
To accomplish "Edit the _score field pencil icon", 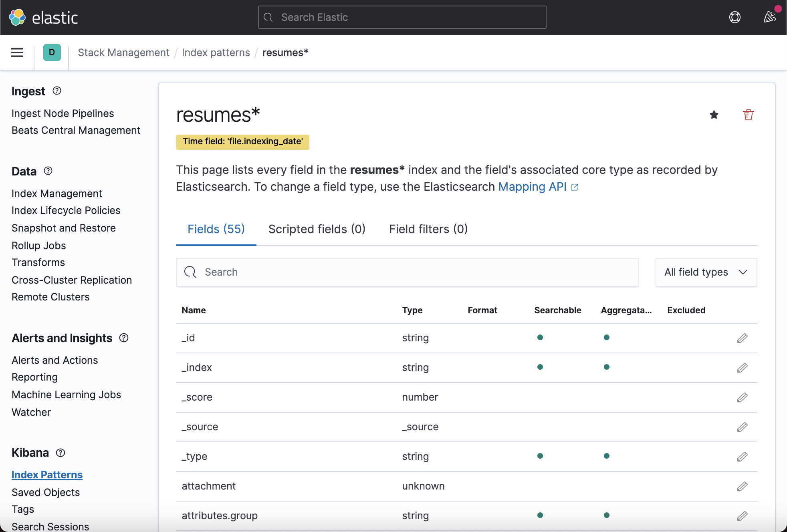I will tap(742, 397).
